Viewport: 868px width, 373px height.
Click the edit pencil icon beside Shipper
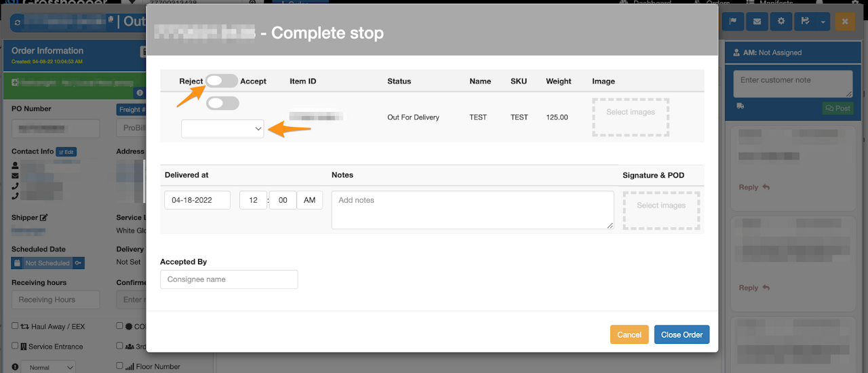click(44, 218)
